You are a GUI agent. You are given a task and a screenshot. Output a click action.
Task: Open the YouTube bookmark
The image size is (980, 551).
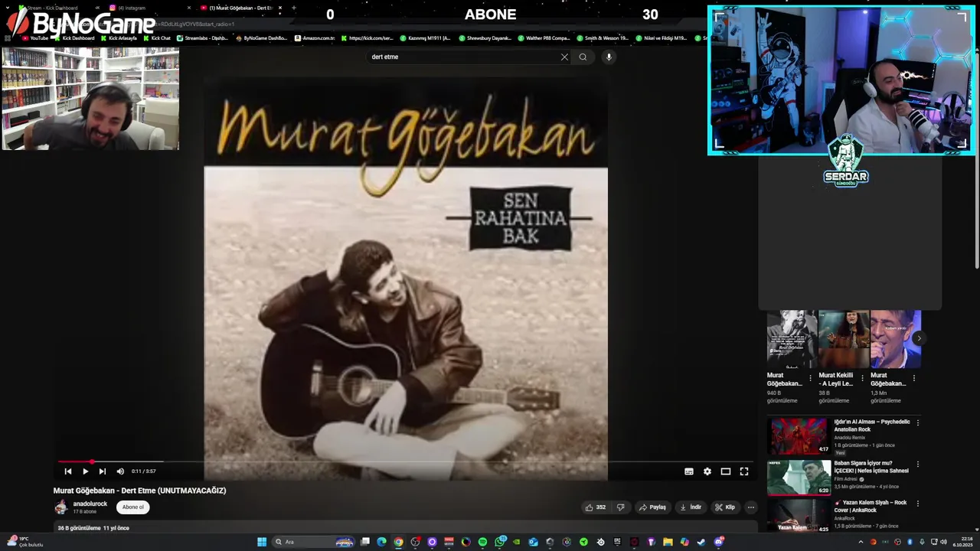pos(35,37)
